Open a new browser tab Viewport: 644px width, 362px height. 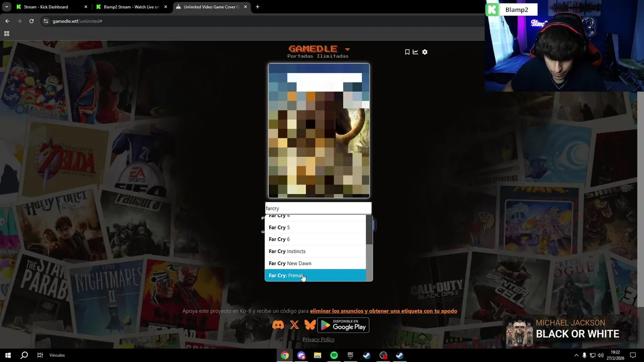pos(258,7)
